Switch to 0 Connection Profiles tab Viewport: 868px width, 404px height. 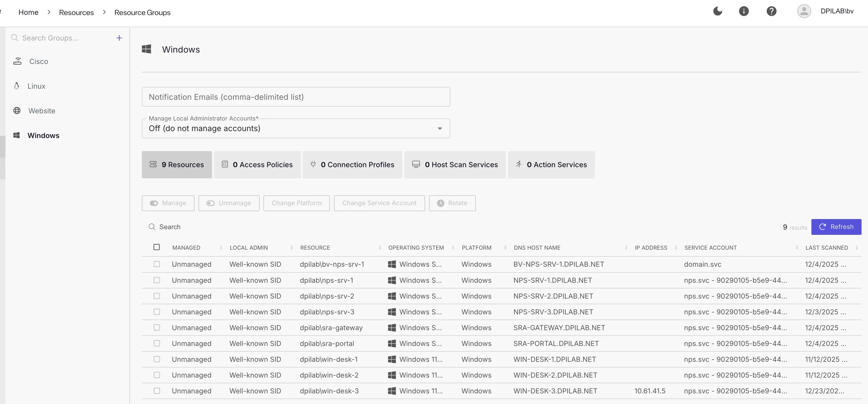[352, 165]
